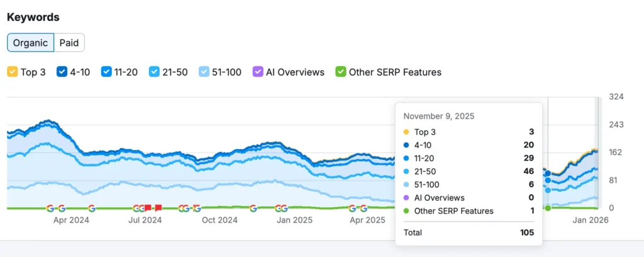Open the standalone red flag note right of the Jul 2024 flag
This screenshot has height=257, width=644.
[x=158, y=208]
